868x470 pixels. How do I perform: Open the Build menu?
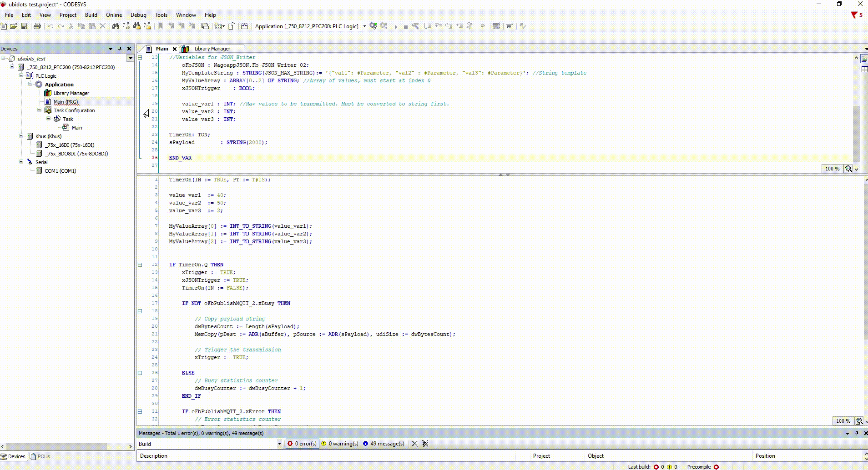pos(91,15)
